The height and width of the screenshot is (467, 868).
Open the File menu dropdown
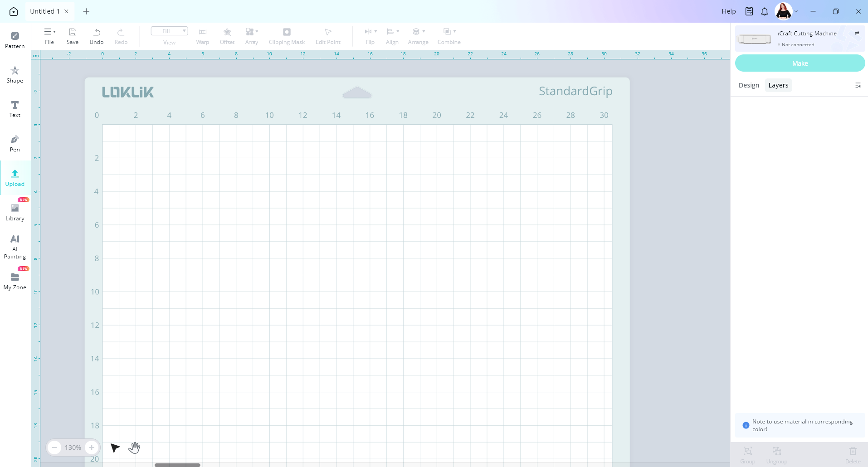49,36
